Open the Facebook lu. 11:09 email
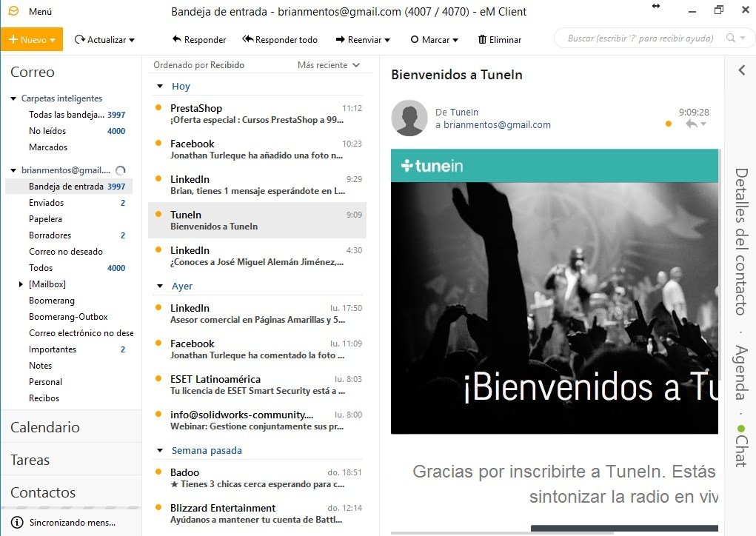 tap(258, 349)
